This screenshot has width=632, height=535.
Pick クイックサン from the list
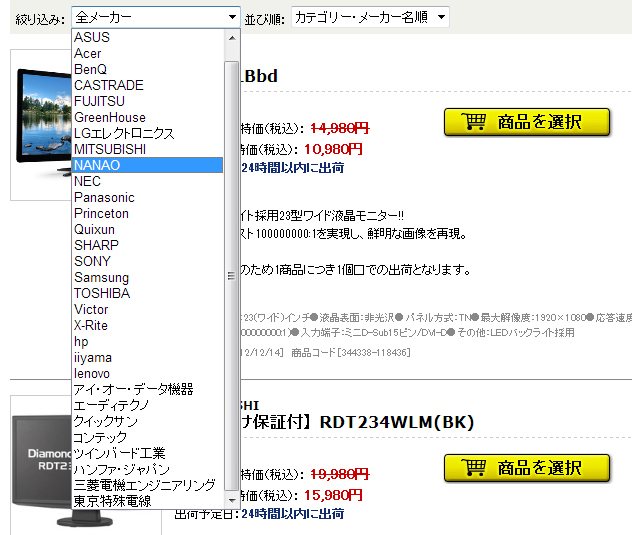click(x=148, y=421)
